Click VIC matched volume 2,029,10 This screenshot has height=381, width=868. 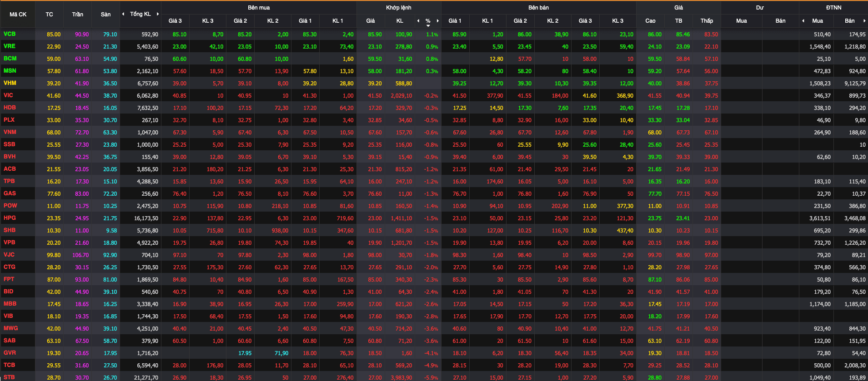coord(401,96)
